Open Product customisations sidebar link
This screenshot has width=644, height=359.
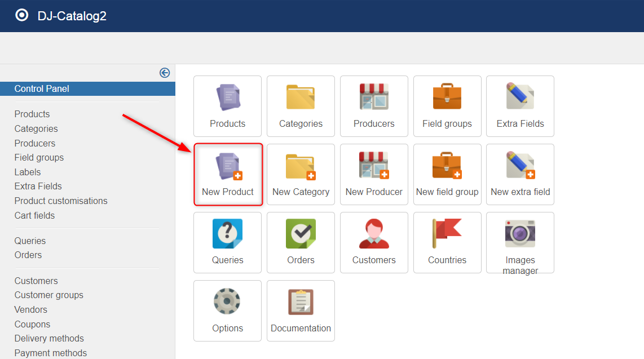[61, 201]
